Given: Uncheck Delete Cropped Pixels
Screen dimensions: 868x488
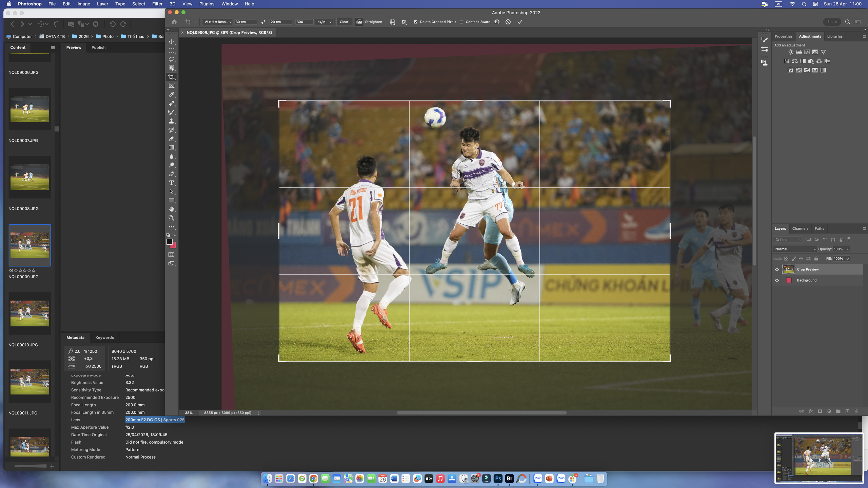Looking at the screenshot, I should coord(416,22).
